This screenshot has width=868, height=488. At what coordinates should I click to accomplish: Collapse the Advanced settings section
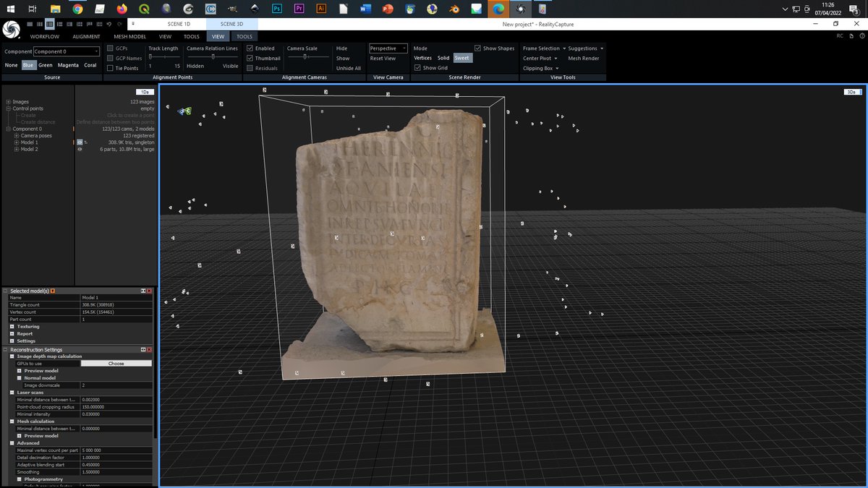point(12,443)
